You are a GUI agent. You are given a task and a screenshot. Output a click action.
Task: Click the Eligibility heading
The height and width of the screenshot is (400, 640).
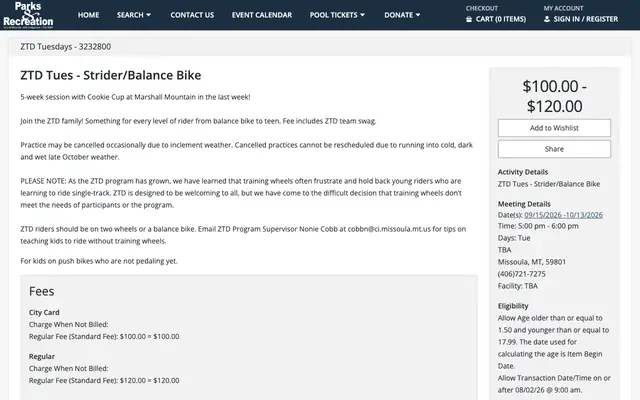(x=513, y=306)
